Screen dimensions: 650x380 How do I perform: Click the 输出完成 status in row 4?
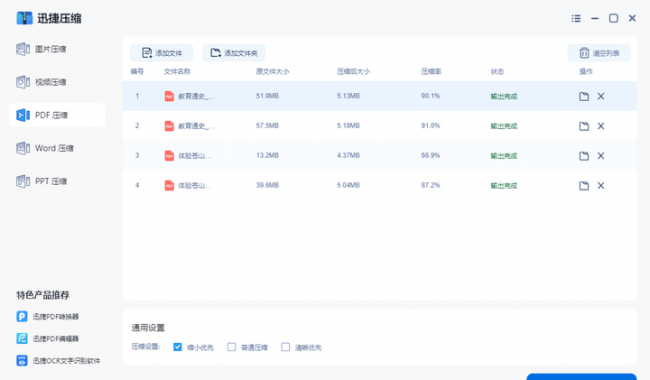point(504,186)
